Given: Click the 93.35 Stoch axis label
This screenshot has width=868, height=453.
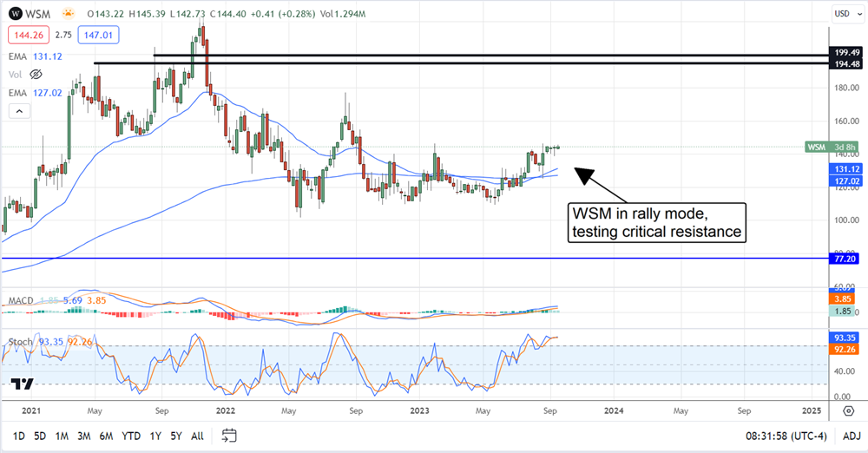Looking at the screenshot, I should (845, 338).
